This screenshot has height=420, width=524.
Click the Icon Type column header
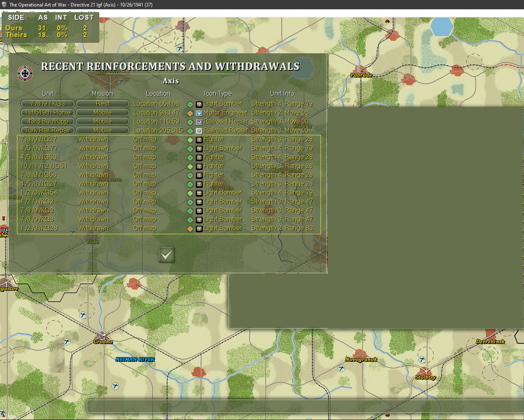(x=218, y=94)
